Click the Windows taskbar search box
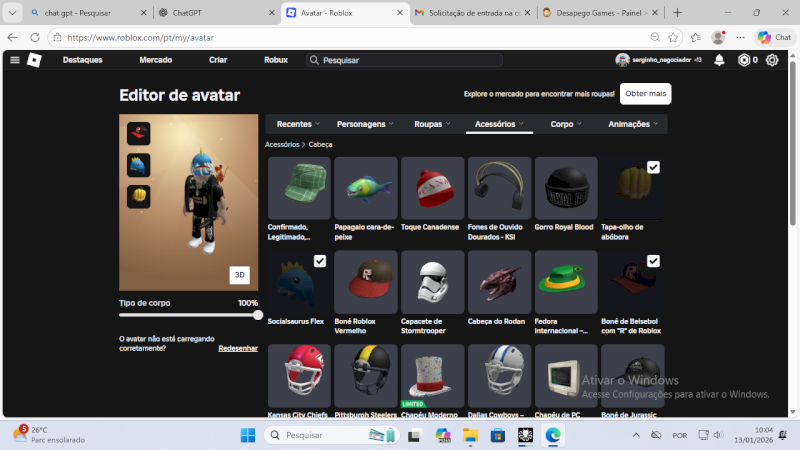Image resolution: width=800 pixels, height=450 pixels. (x=332, y=435)
